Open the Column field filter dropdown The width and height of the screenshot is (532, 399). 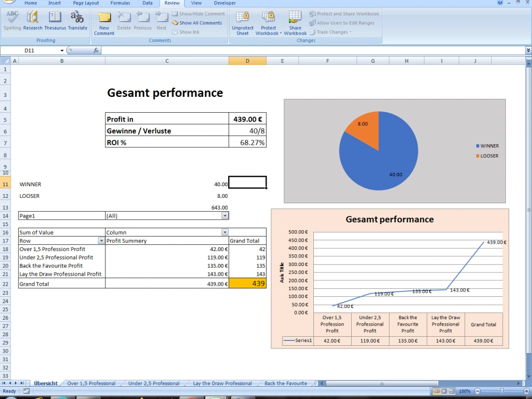pyautogui.click(x=225, y=232)
